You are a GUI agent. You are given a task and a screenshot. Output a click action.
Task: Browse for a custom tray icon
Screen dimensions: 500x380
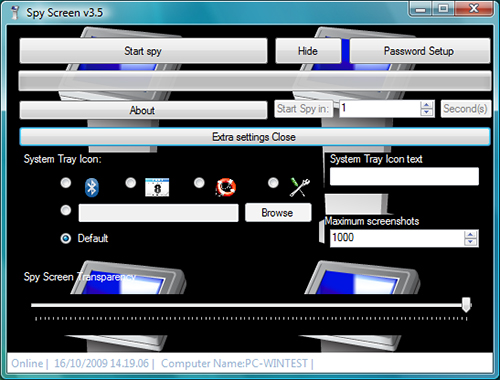pos(278,213)
